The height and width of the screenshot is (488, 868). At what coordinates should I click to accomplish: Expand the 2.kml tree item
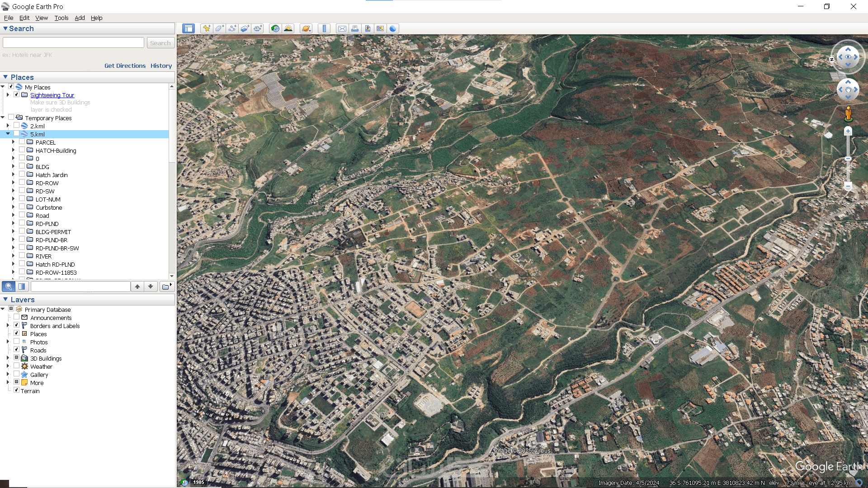8,126
